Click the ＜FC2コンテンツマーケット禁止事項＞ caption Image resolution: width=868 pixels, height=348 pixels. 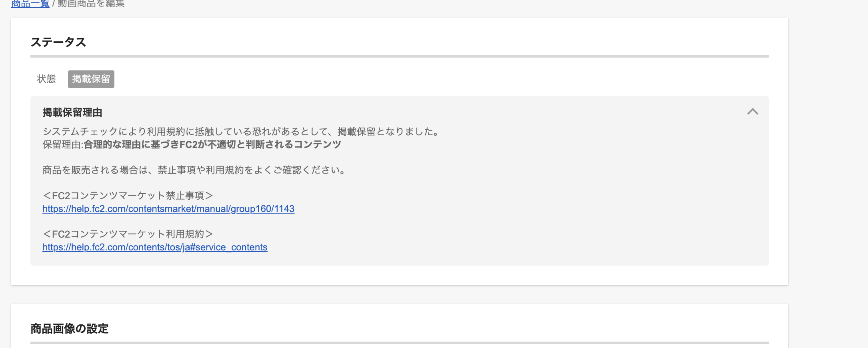click(128, 196)
